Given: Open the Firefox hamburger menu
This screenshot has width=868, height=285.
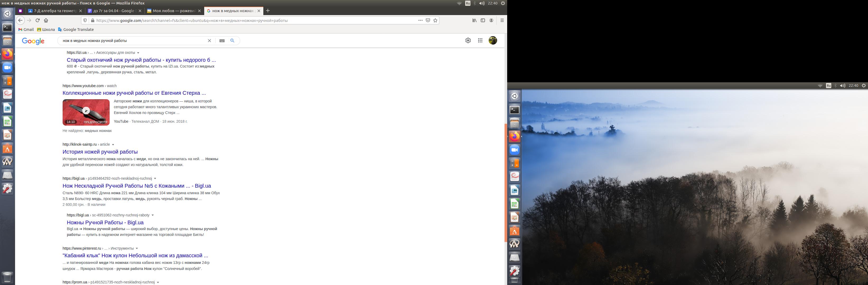Looking at the screenshot, I should [x=502, y=20].
